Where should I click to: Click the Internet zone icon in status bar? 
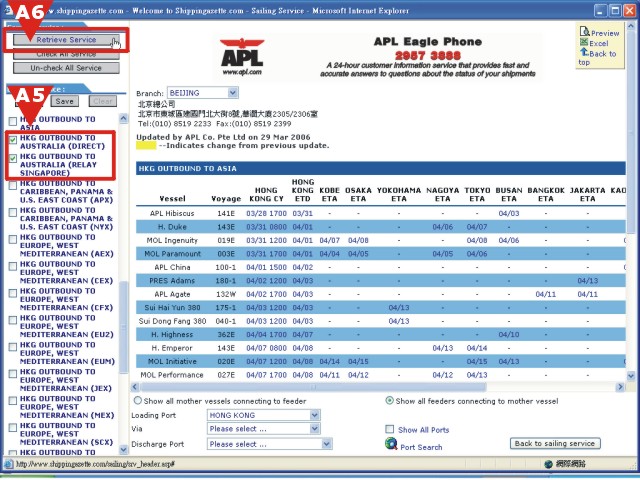[549, 464]
